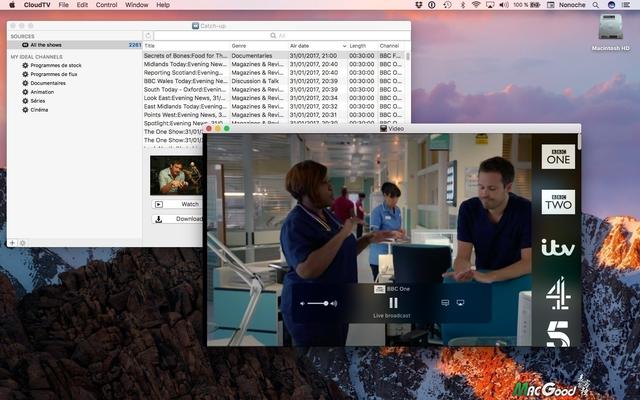Click the Dropbox menu bar icon
Viewport: 640px width, 400px height.
(418, 5)
